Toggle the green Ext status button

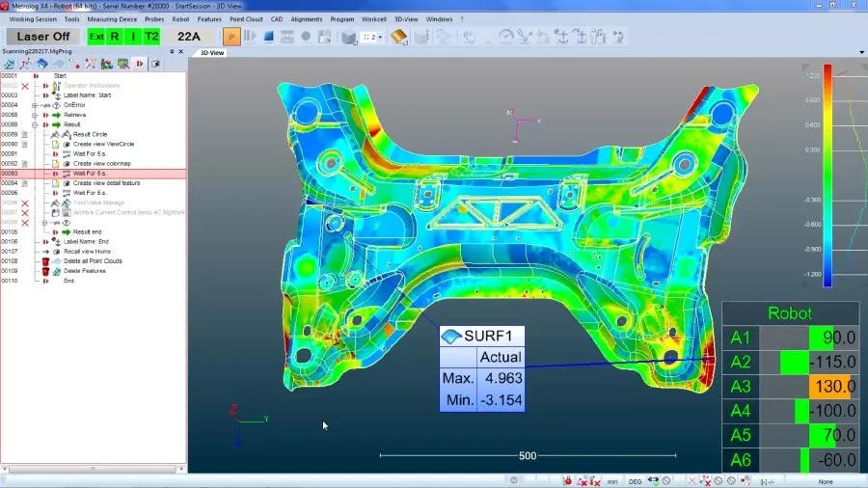(x=96, y=37)
